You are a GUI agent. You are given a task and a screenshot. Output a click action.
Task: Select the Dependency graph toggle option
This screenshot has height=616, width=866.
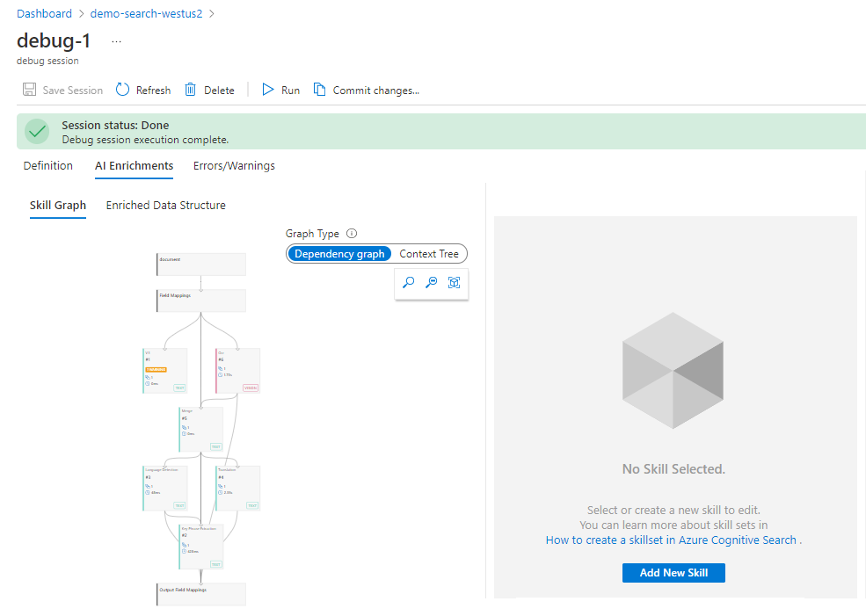tap(339, 254)
